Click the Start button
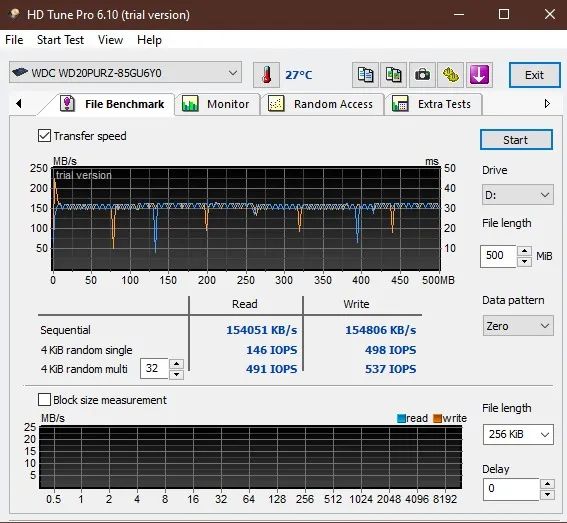The width and height of the screenshot is (567, 523). click(516, 140)
